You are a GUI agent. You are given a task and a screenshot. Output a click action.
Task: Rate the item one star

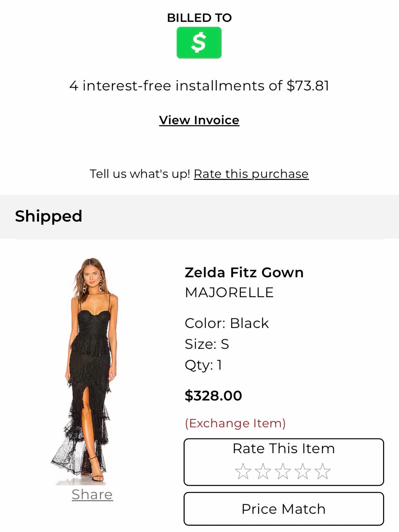pyautogui.click(x=243, y=471)
